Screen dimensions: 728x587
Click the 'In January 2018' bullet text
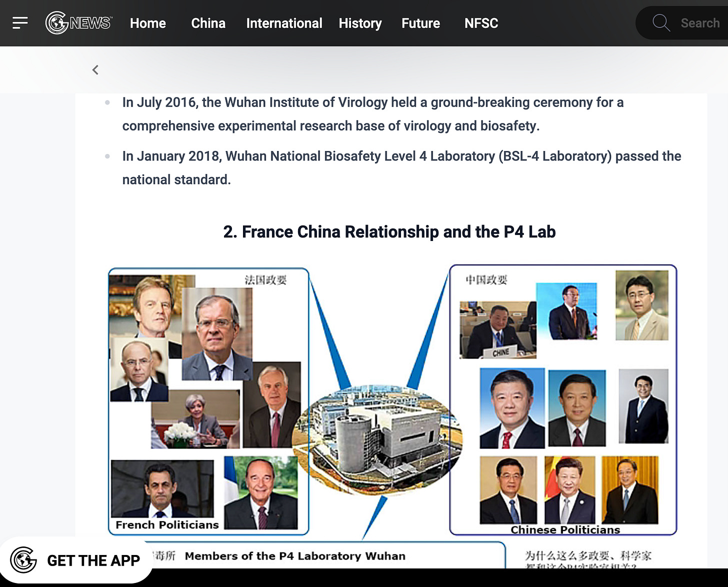[401, 168]
